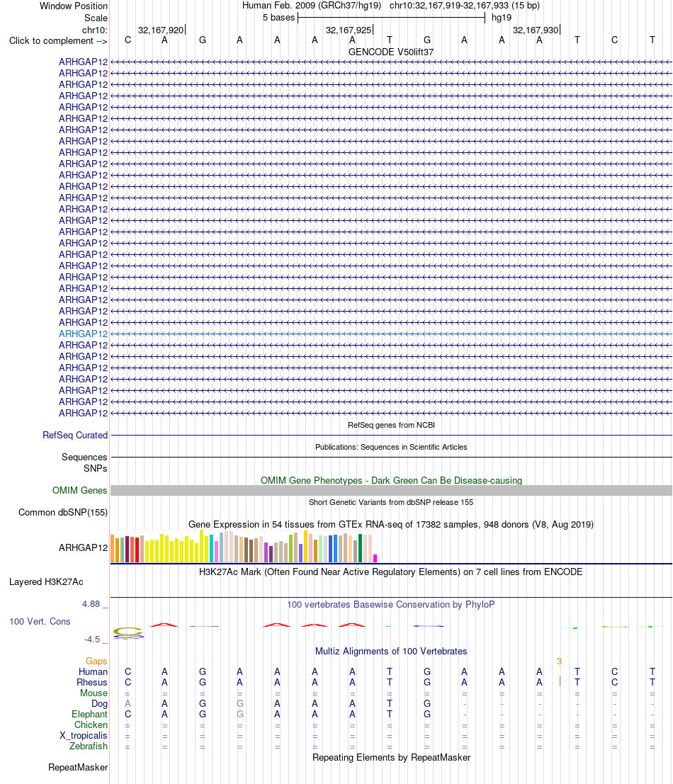Image resolution: width=673 pixels, height=784 pixels.
Task: Click the Elephant species label
Action: point(89,715)
